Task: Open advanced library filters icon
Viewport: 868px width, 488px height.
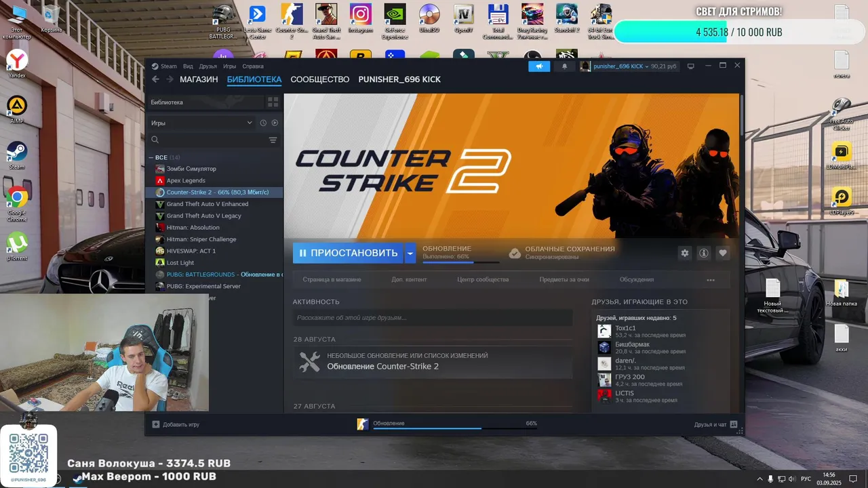Action: 273,140
